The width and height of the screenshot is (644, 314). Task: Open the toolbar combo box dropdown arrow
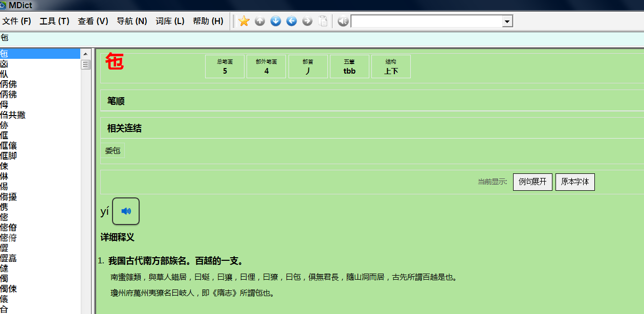507,21
